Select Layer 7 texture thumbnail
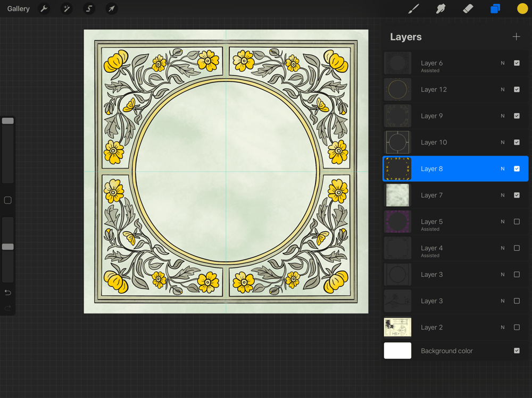This screenshot has width=532, height=398. tap(397, 195)
